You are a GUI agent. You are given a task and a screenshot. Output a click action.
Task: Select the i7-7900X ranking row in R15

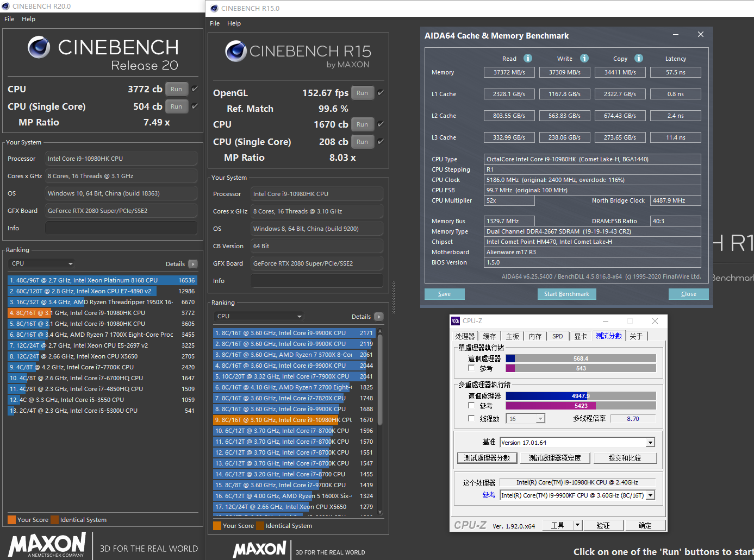(x=294, y=376)
